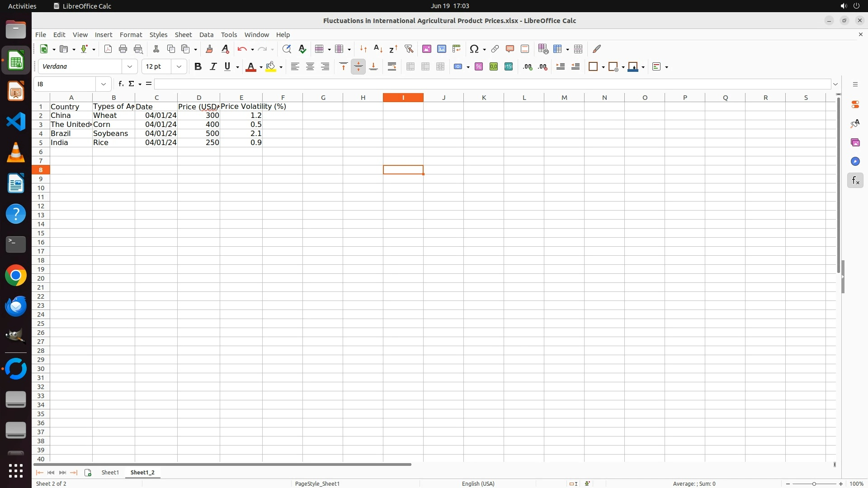Toggle Bold formatting
Image resolution: width=868 pixels, height=488 pixels.
198,67
